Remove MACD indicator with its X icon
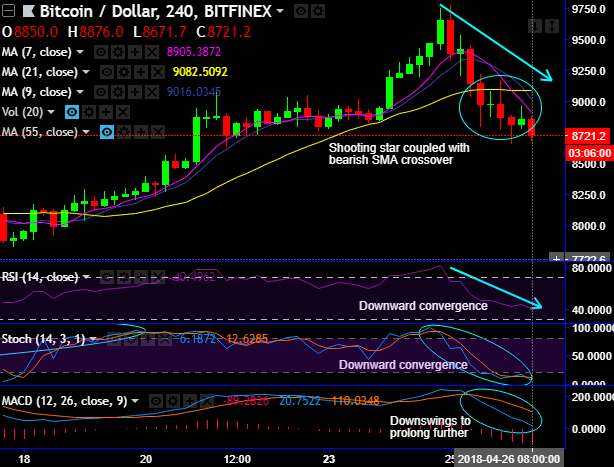This screenshot has height=467, width=614. [207, 401]
